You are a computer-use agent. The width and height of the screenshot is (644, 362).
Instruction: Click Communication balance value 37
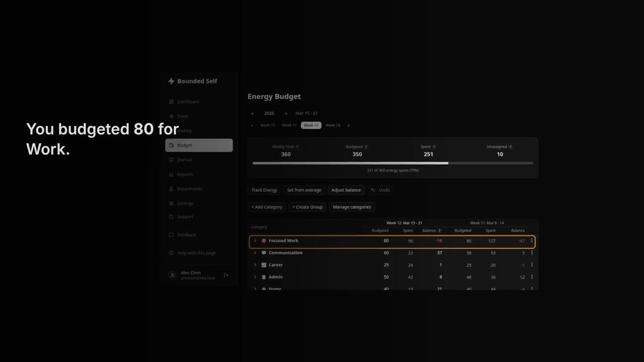click(x=440, y=253)
